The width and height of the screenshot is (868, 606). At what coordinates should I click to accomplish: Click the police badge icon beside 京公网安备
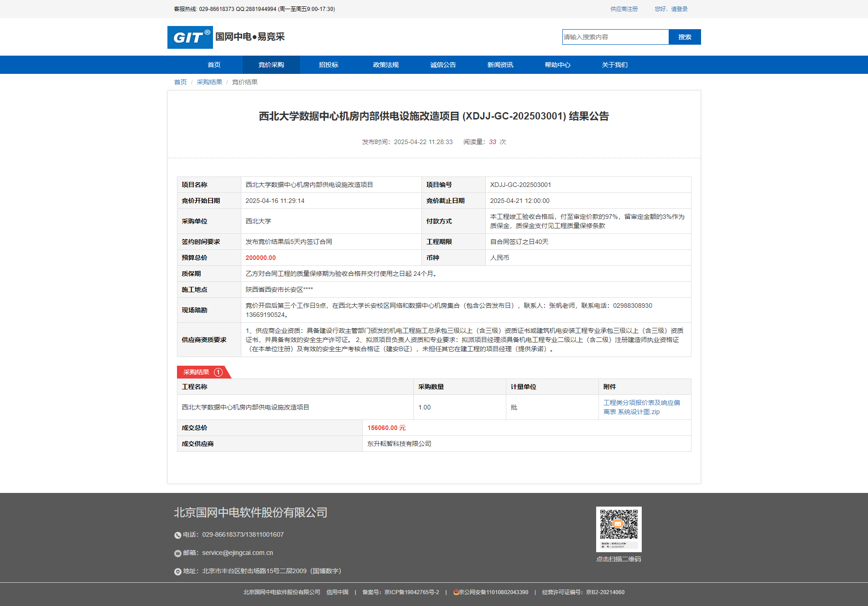coord(456,592)
